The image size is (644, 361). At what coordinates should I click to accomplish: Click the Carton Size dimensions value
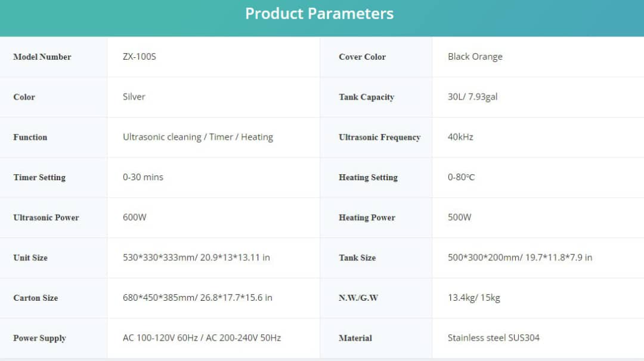coord(197,298)
